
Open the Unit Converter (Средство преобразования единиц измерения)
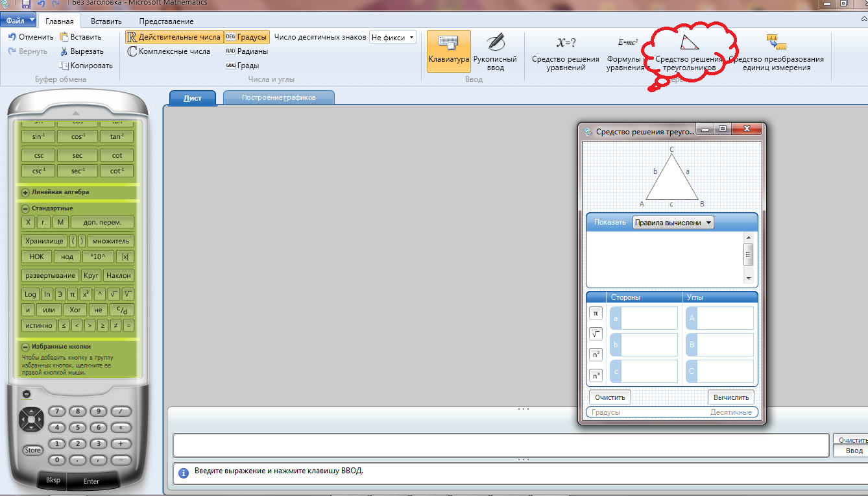[776, 52]
